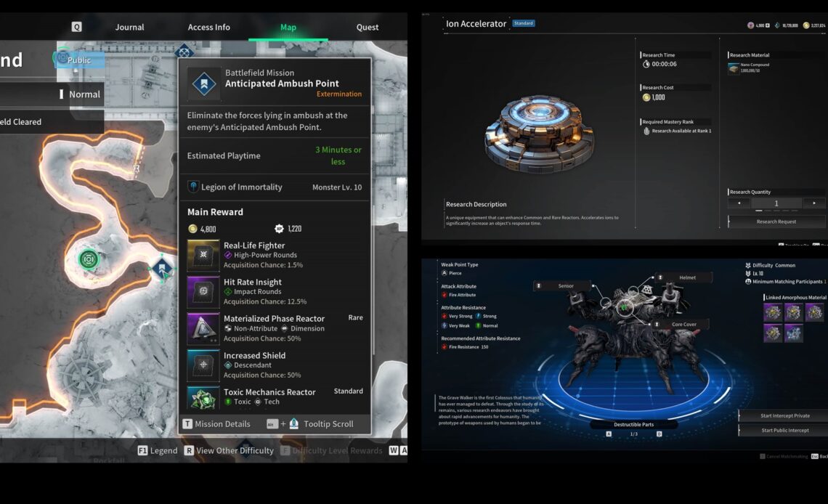Click the first Linked Amorphous Material icon

(x=773, y=312)
